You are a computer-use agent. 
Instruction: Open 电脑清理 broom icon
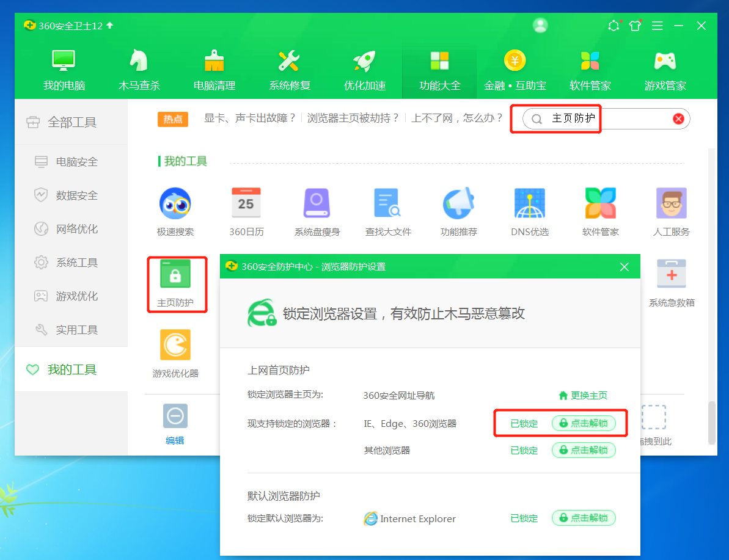(x=214, y=71)
